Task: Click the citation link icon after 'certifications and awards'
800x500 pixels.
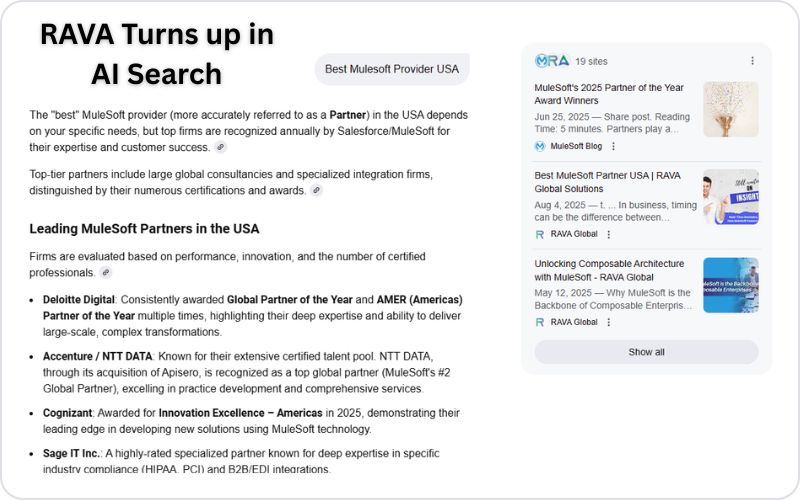Action: click(x=316, y=190)
